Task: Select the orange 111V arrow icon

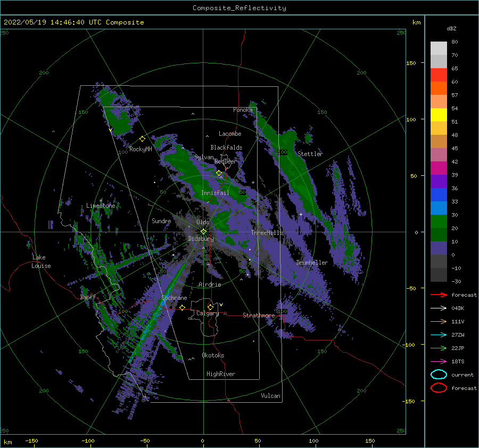Action: 439,321
